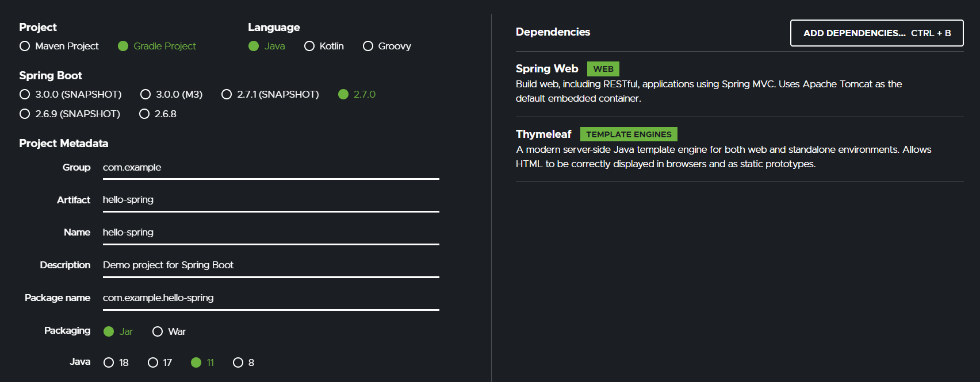Image resolution: width=980 pixels, height=382 pixels.
Task: Click the Add Dependencies button
Action: 876,33
